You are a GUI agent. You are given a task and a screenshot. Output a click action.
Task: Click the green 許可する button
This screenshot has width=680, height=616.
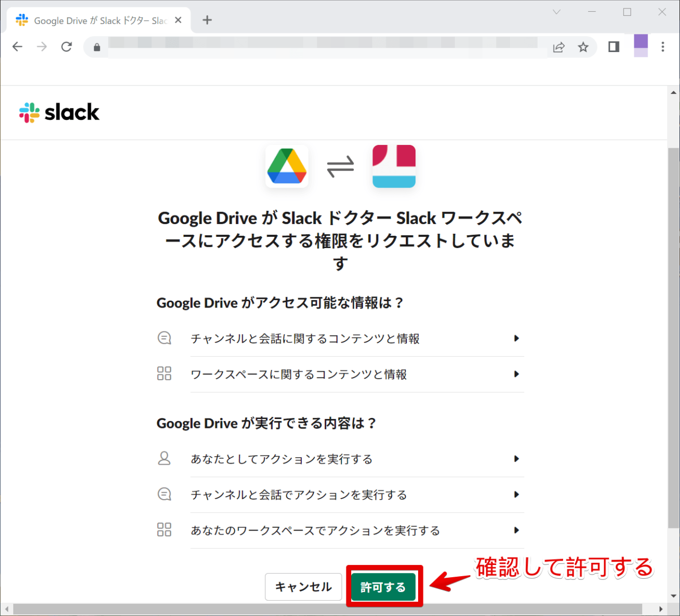click(x=383, y=587)
